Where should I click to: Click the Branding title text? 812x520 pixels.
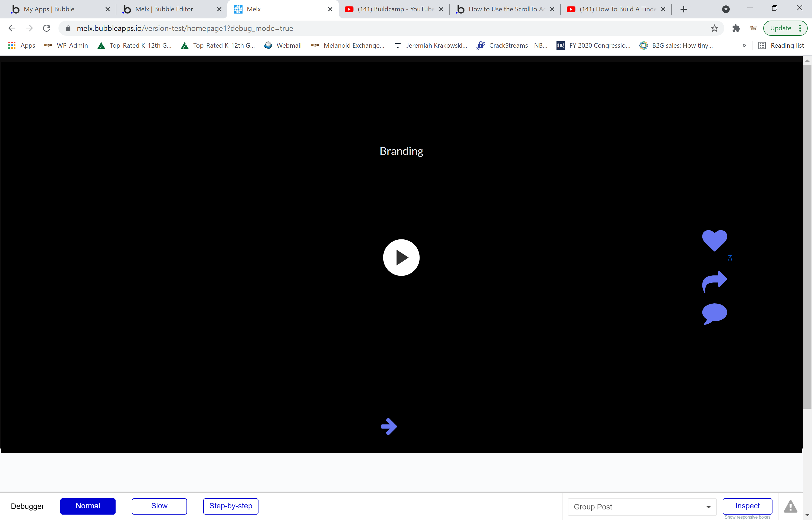(401, 151)
